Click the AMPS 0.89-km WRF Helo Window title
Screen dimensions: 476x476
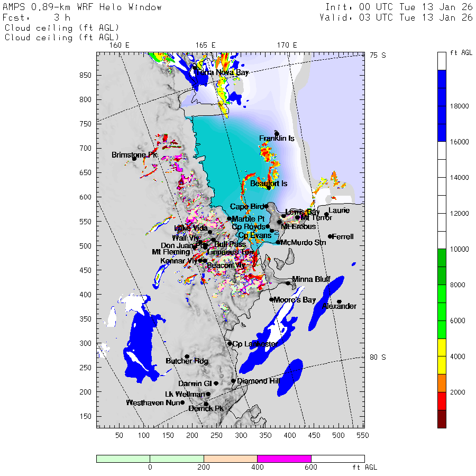pos(83,7)
